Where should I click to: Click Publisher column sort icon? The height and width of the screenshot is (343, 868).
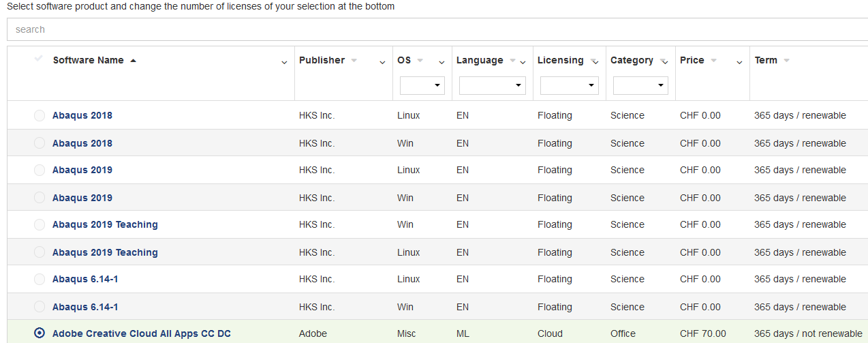click(x=354, y=61)
